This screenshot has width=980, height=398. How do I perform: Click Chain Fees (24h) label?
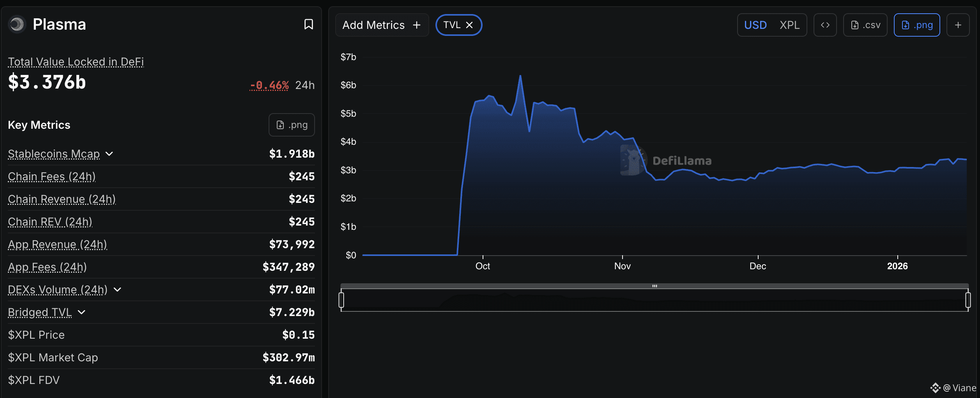click(52, 176)
